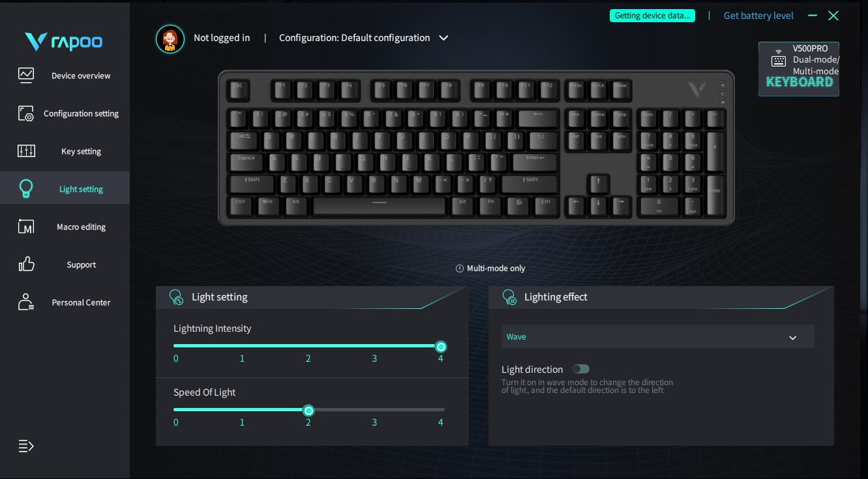This screenshot has height=479, width=868.
Task: Click the user avatar icon
Action: tap(170, 38)
